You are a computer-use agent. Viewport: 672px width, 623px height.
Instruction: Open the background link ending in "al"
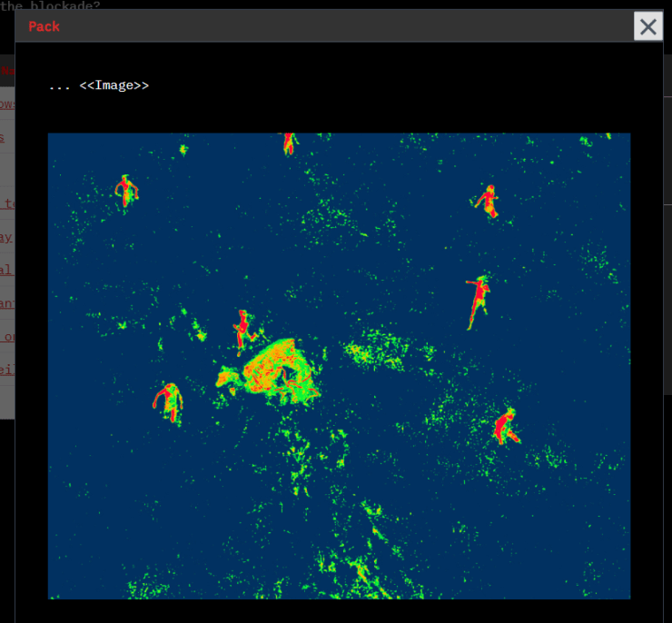pyautogui.click(x=6, y=270)
